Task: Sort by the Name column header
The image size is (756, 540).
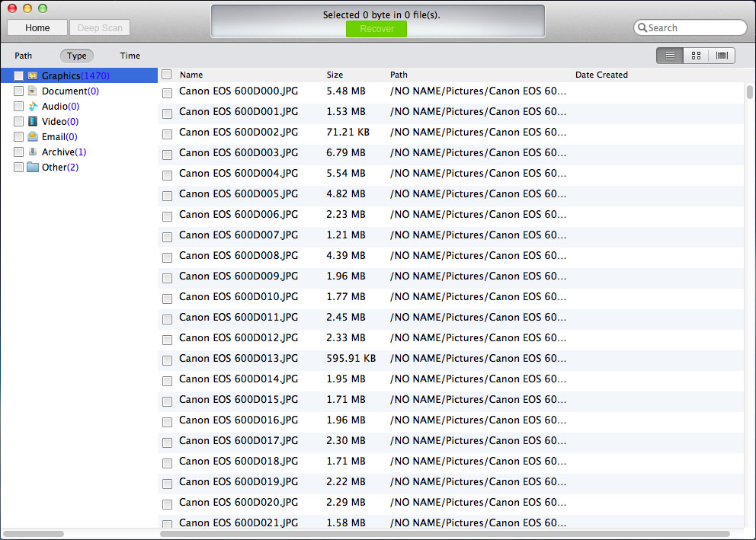Action: 191,75
